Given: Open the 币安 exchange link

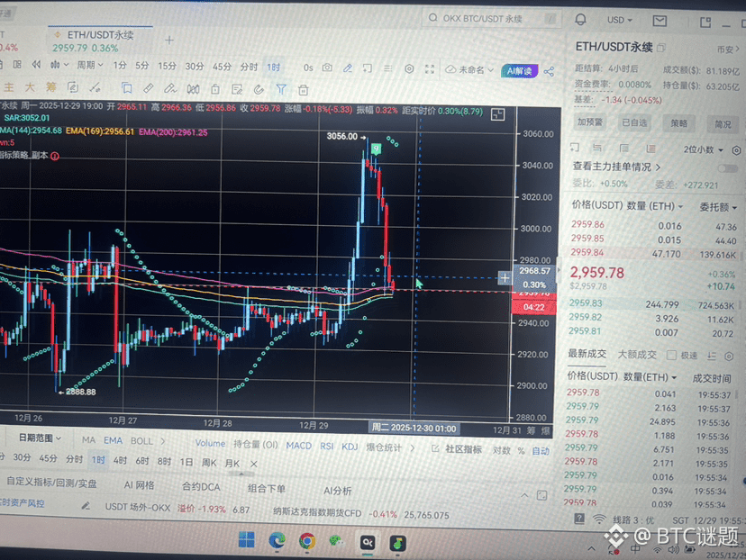Looking at the screenshot, I should click(728, 50).
